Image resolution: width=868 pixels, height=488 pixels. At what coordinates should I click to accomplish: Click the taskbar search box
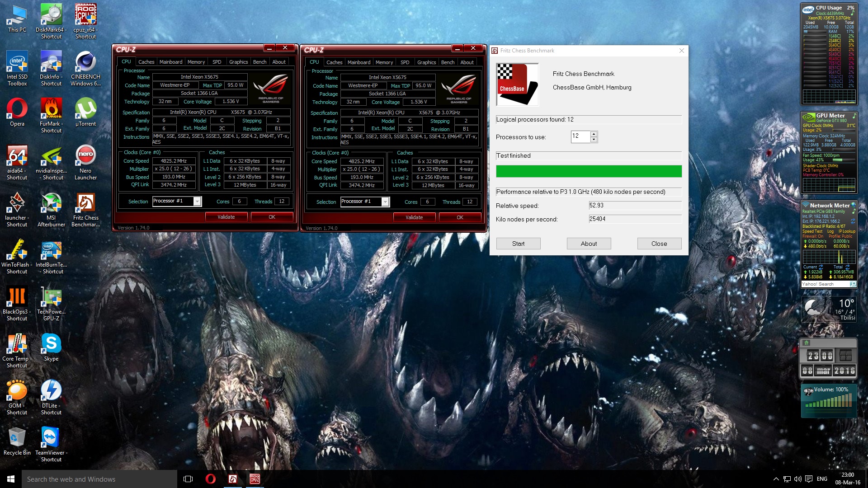pos(99,479)
